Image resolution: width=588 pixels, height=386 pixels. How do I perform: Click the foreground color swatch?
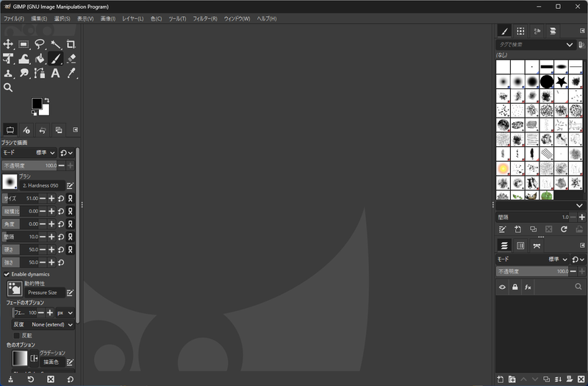[37, 104]
